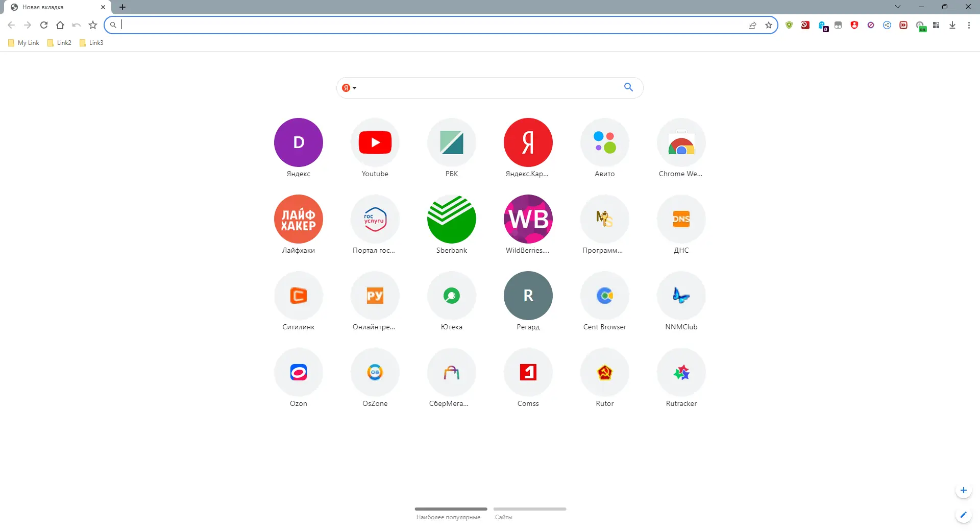Screen dimensions: 980x531
Task: Open the red square block-sign extension
Action: [x=805, y=25]
